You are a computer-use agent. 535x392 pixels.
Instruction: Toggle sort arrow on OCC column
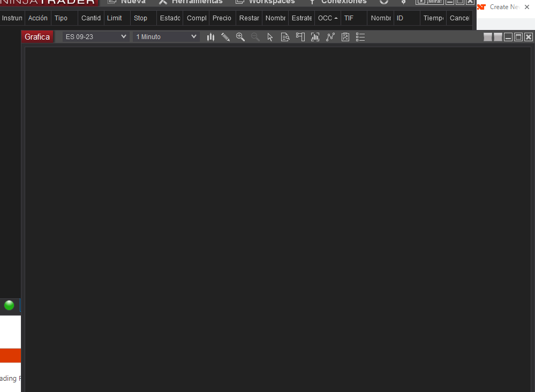336,18
